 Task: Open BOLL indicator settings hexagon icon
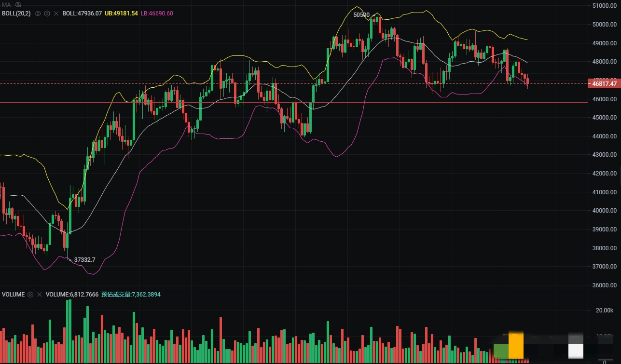(x=47, y=13)
